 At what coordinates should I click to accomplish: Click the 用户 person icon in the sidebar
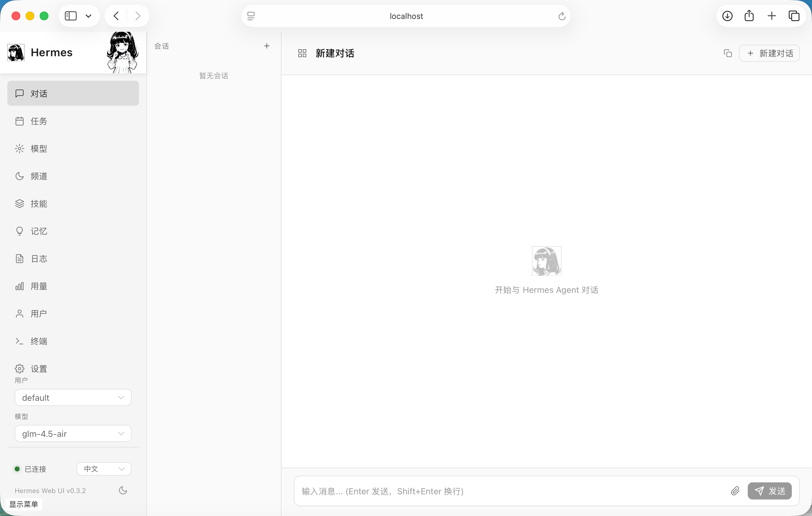[20, 314]
